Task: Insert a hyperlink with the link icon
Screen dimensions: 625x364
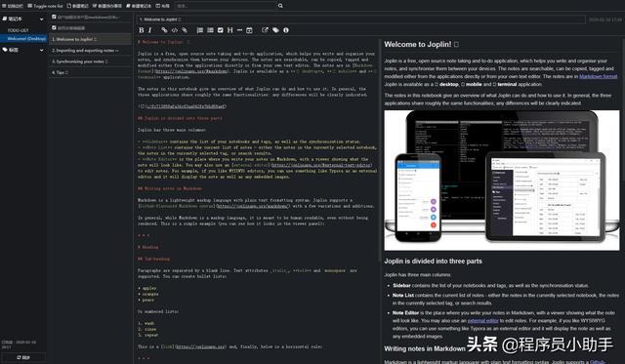Action: pyautogui.click(x=164, y=30)
